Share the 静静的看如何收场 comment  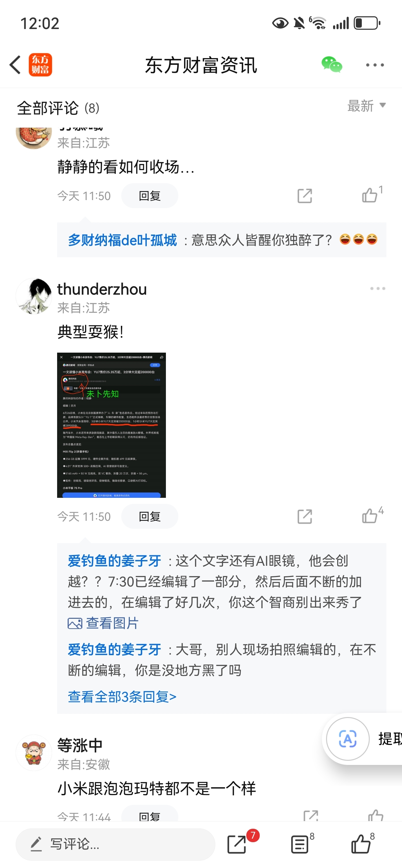(305, 195)
